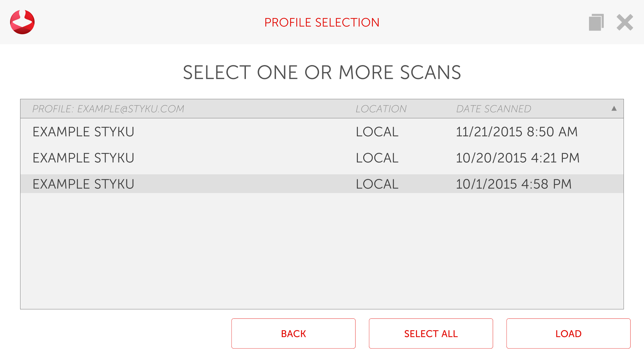Select the scan dated 10/1/2015 4:58 PM

click(x=514, y=184)
